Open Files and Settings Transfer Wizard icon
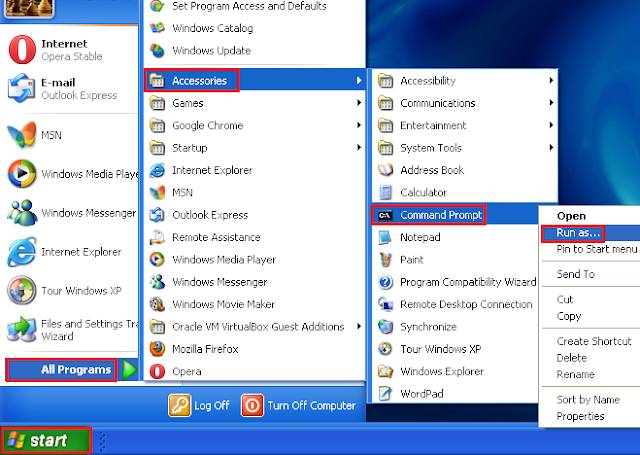 22,329
